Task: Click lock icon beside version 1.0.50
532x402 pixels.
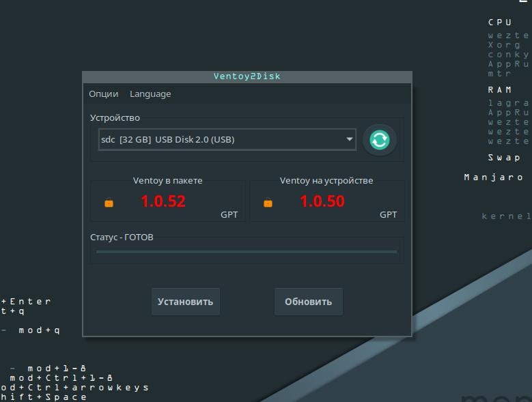Action: tap(268, 202)
